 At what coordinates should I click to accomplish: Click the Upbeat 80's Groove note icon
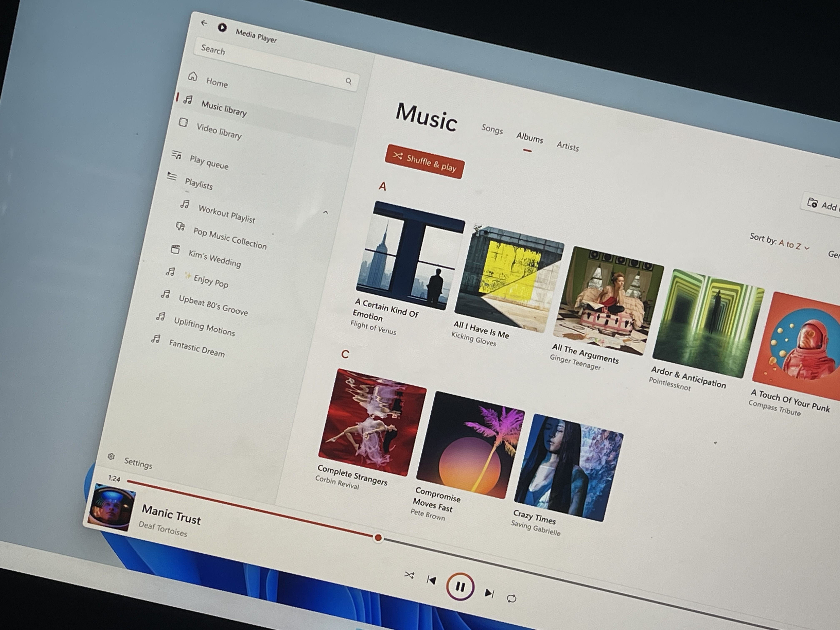click(x=165, y=294)
